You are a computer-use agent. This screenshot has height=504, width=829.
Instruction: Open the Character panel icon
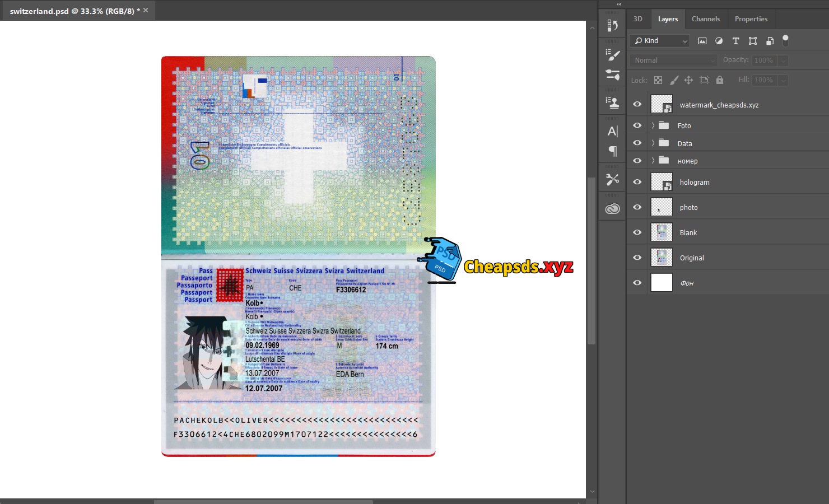pos(612,132)
